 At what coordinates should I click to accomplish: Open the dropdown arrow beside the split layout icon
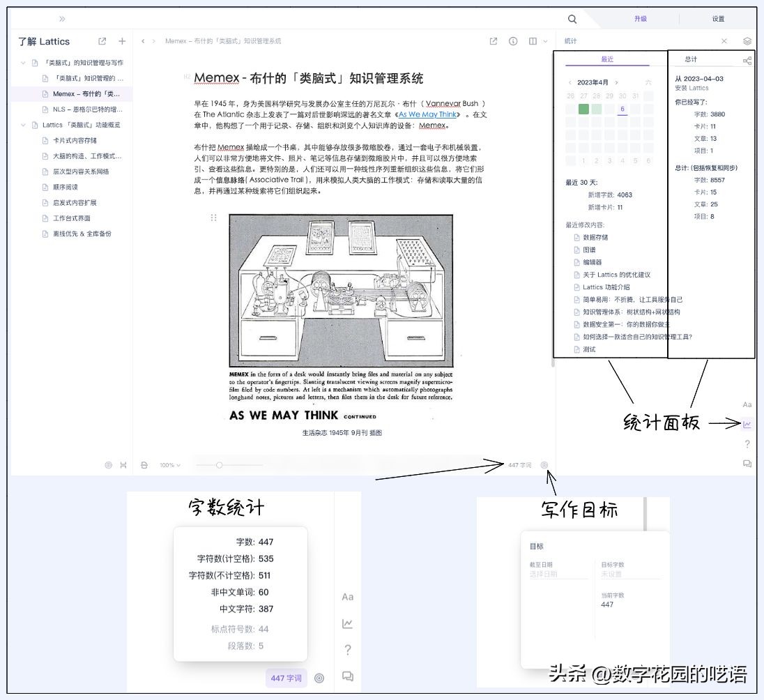[545, 41]
